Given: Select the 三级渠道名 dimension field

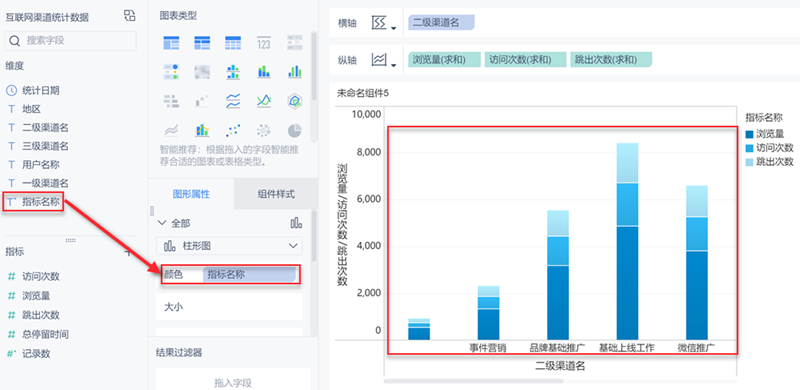Looking at the screenshot, I should 45,146.
